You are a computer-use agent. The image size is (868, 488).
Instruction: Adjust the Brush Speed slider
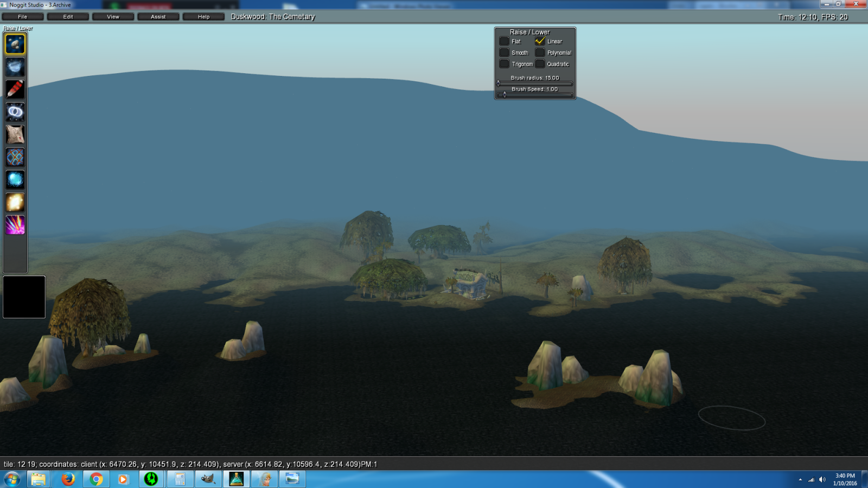click(x=535, y=95)
